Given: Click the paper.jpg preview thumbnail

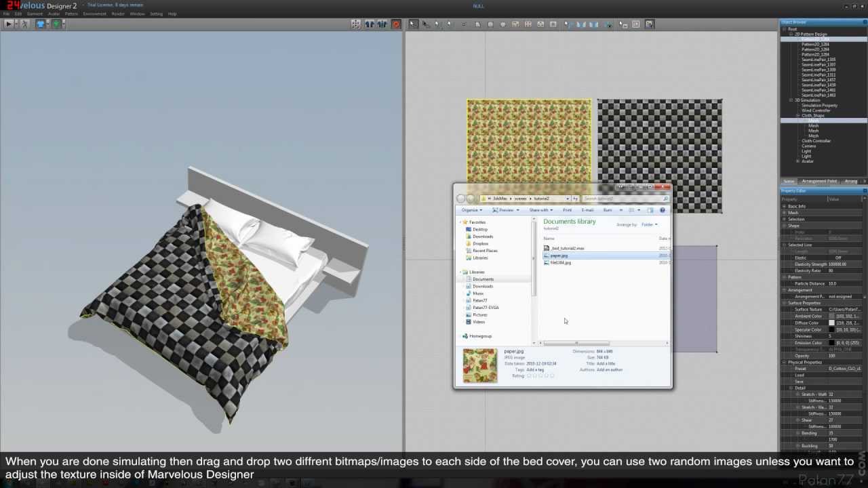Looking at the screenshot, I should (x=480, y=365).
